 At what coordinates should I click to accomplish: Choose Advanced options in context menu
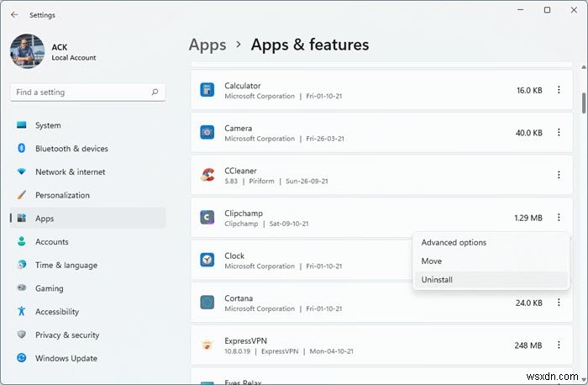tap(491, 242)
